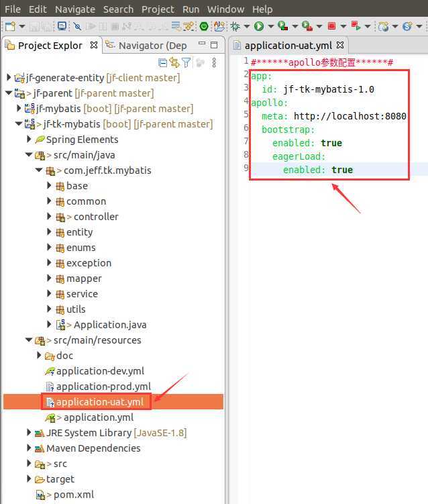This screenshot has width=428, height=504.
Task: Open the Edit menu
Action: point(38,9)
